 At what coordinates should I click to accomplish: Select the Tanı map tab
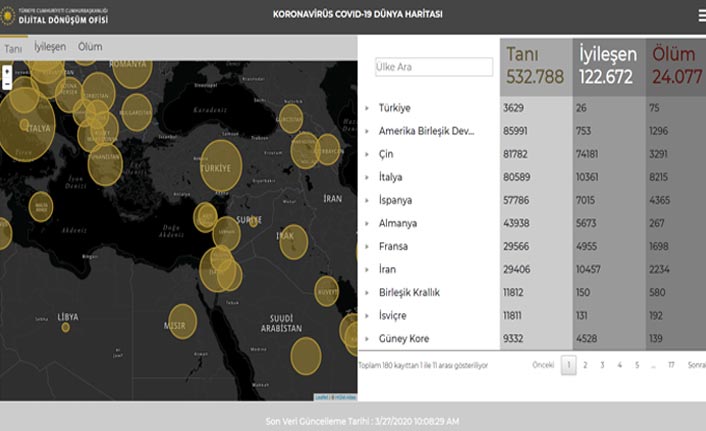(x=13, y=48)
